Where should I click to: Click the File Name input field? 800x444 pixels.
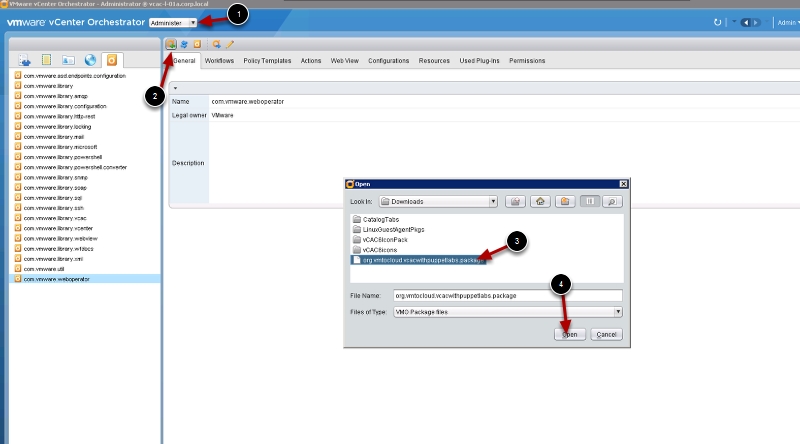[508, 295]
